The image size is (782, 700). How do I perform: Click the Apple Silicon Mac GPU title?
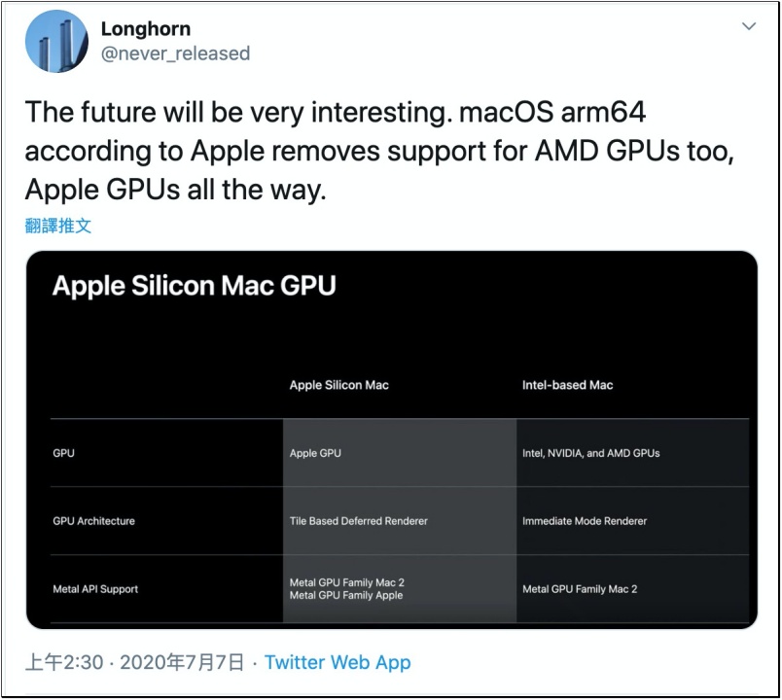click(x=194, y=286)
